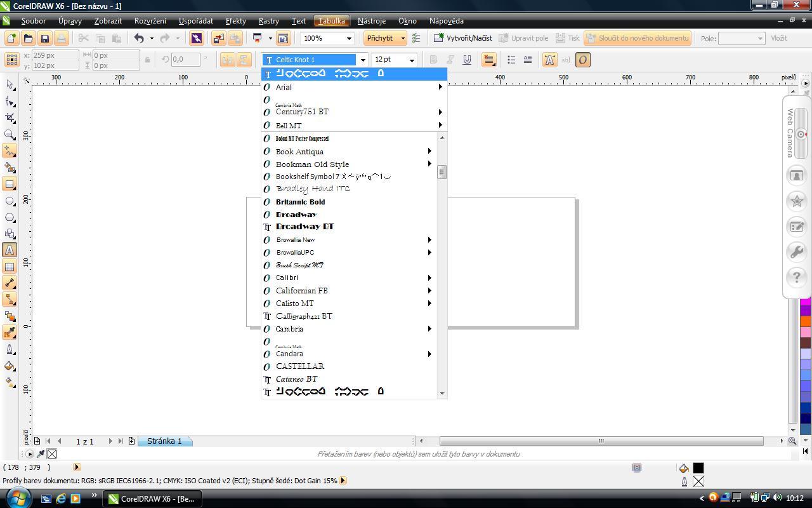Pick the pink color swatch in palette
This screenshot has width=812, height=508.
[x=806, y=332]
